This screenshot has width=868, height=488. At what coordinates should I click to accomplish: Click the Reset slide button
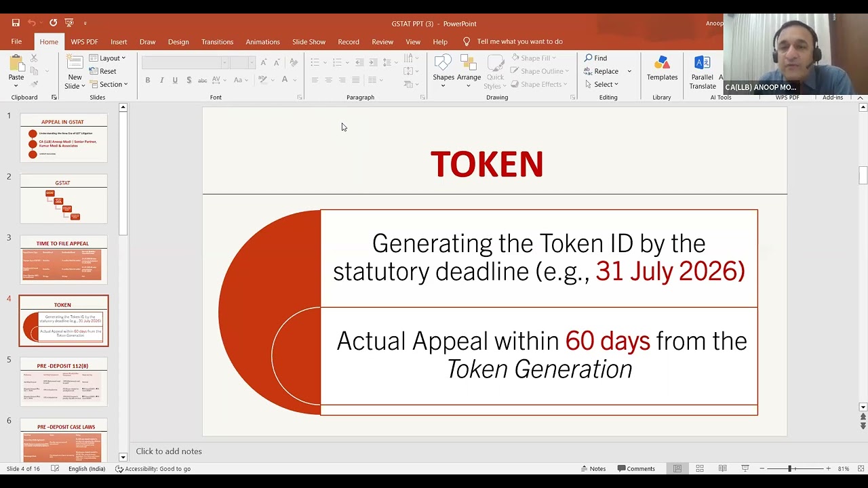coord(102,71)
